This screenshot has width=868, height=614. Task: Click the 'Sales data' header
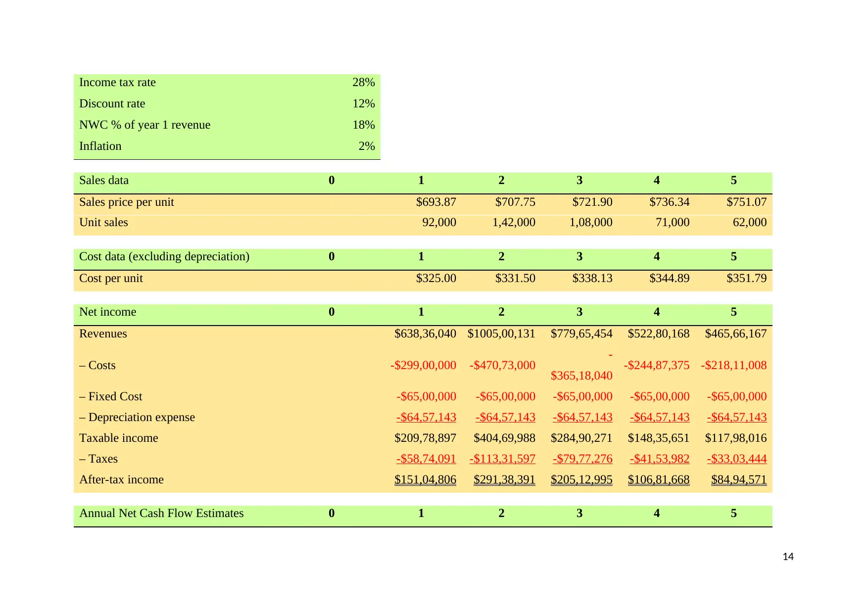pyautogui.click(x=103, y=180)
